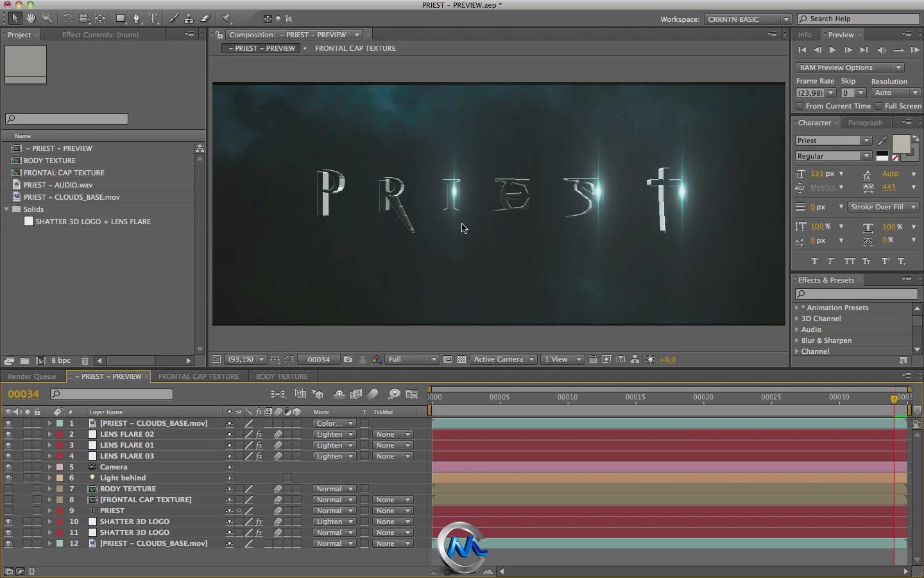Select the Puppet Pin tool
The image size is (924, 578).
coord(226,19)
